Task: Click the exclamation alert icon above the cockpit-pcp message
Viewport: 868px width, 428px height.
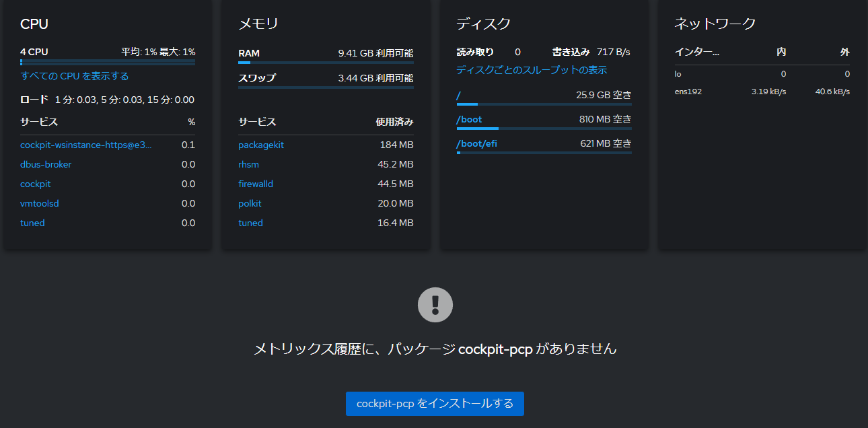Action: tap(434, 304)
